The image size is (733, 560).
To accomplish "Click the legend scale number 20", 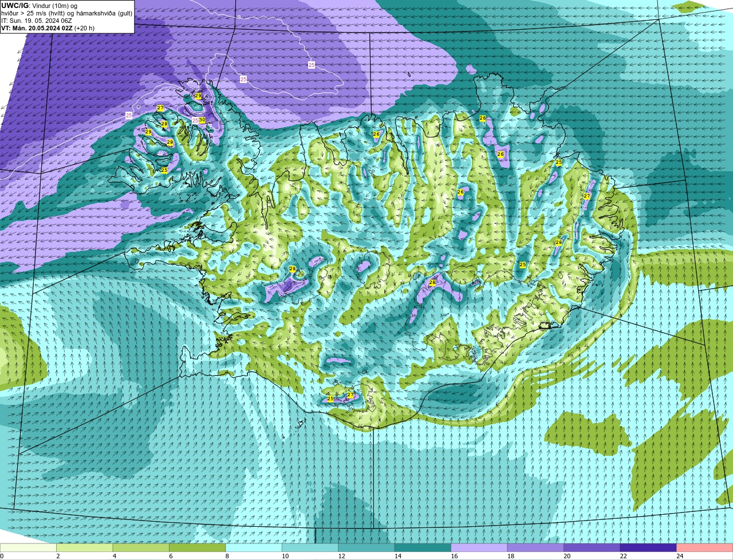I will (567, 556).
